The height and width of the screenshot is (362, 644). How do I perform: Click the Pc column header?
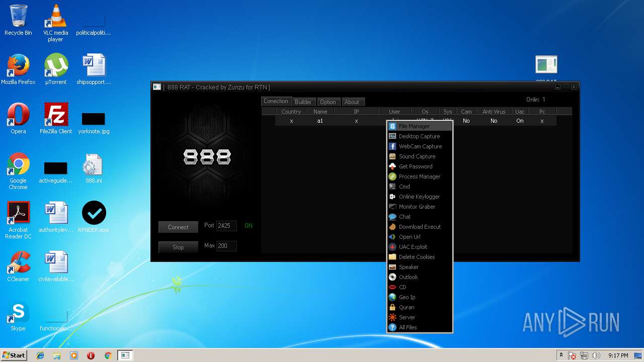pyautogui.click(x=542, y=112)
